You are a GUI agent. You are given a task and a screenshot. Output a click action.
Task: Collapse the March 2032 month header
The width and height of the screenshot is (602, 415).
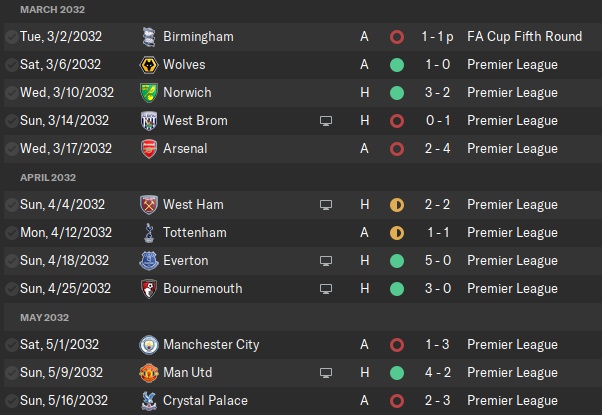[54, 9]
